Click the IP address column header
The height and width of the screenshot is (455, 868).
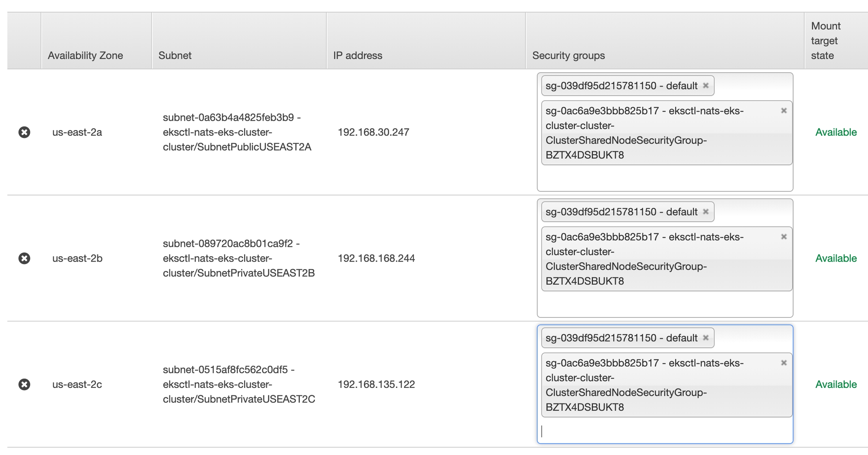click(x=358, y=55)
